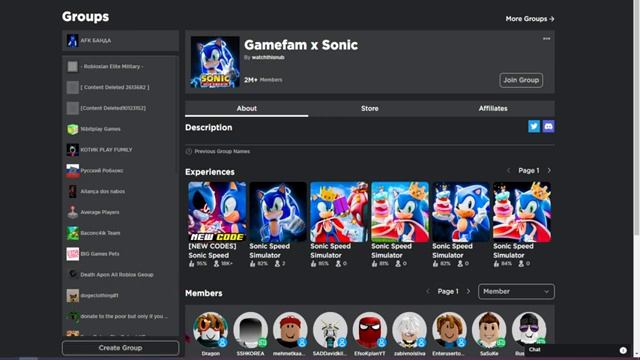Viewport: 640px width, 360px height.
Task: Select the dogeclothing group row
Action: coord(120,296)
